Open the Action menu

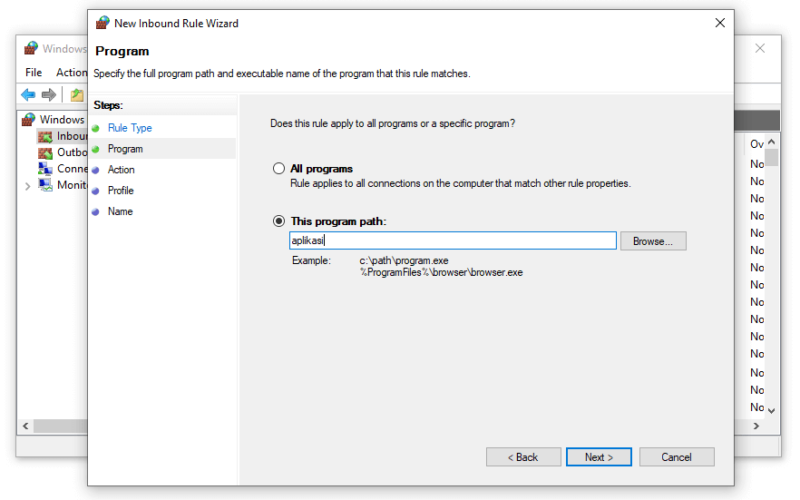coord(71,72)
